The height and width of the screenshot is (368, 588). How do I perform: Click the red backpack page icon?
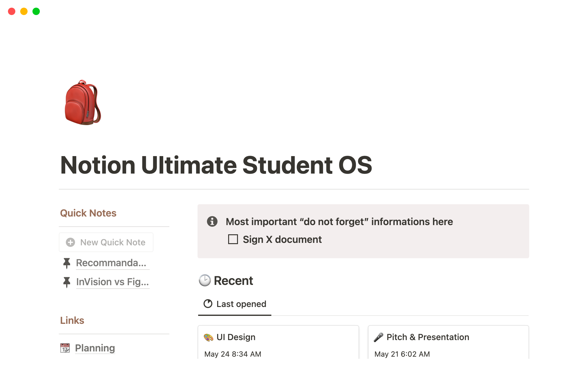[x=83, y=103]
